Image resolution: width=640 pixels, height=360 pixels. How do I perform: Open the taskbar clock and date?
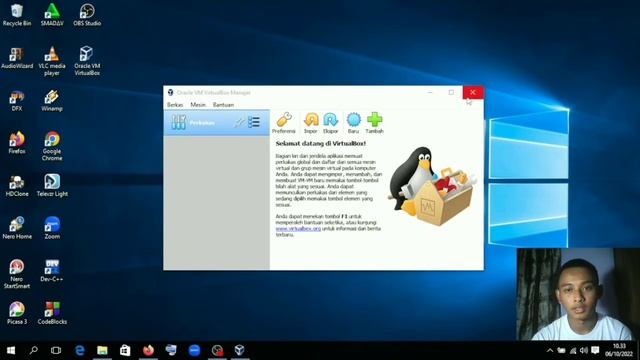click(619, 350)
